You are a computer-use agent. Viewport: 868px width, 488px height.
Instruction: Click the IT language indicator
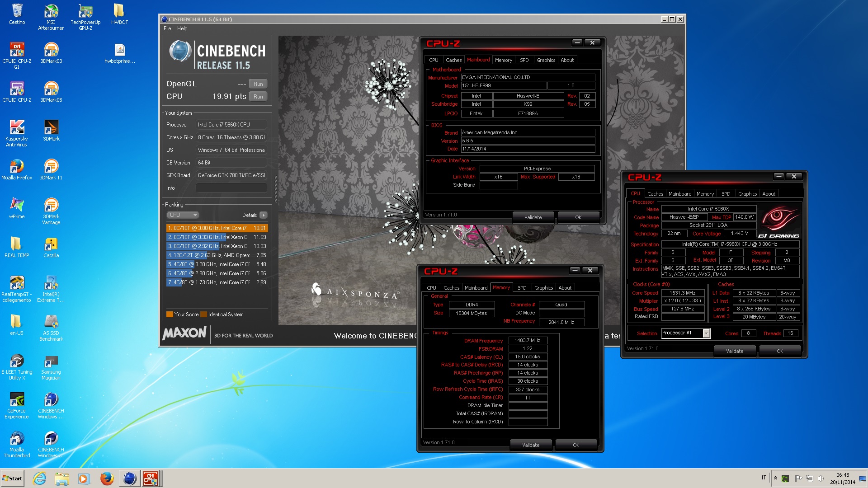point(764,478)
